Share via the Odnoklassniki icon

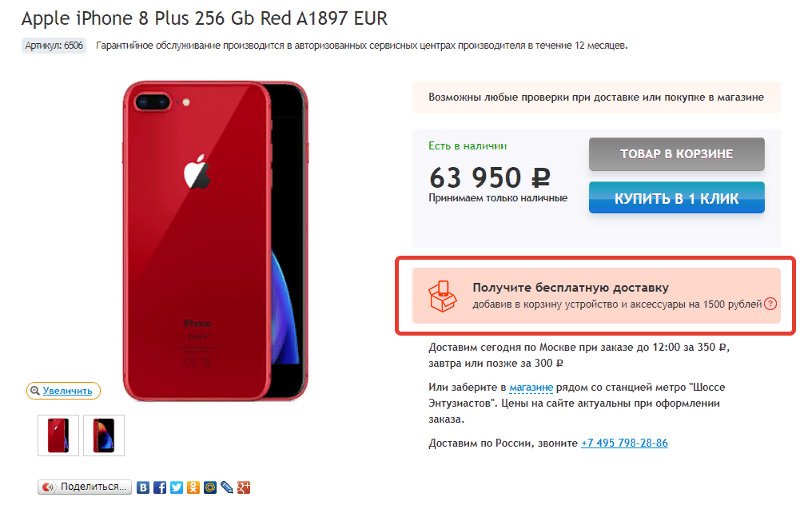coord(193,487)
